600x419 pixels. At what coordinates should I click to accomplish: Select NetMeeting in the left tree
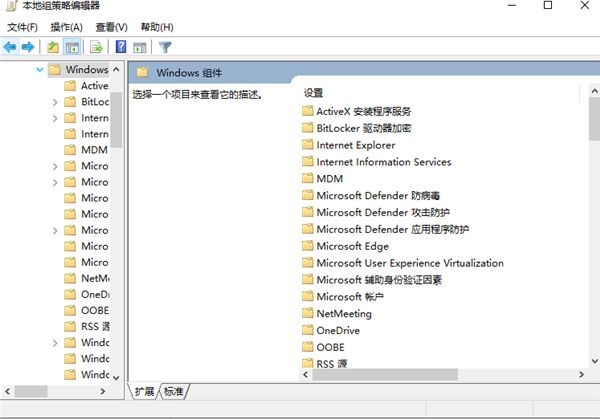[x=94, y=278]
